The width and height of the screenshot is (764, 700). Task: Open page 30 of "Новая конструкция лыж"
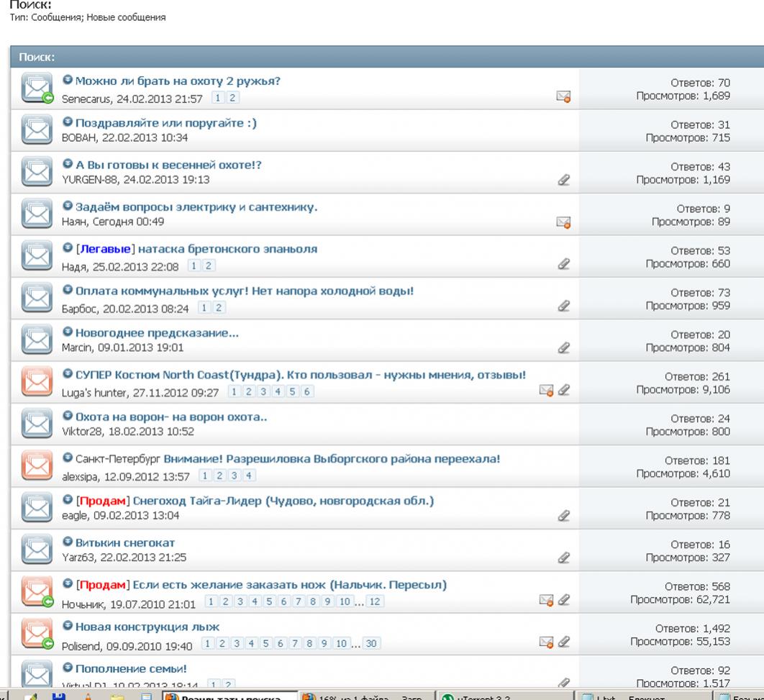[x=371, y=643]
